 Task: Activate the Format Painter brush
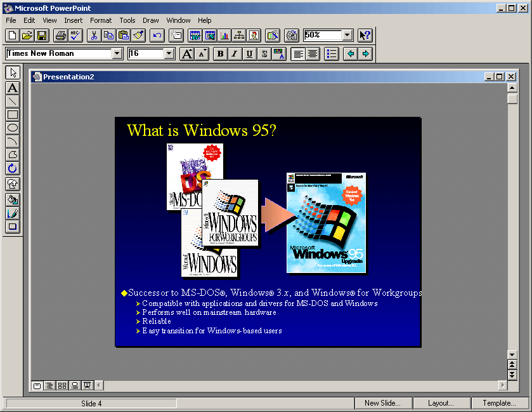pos(139,36)
